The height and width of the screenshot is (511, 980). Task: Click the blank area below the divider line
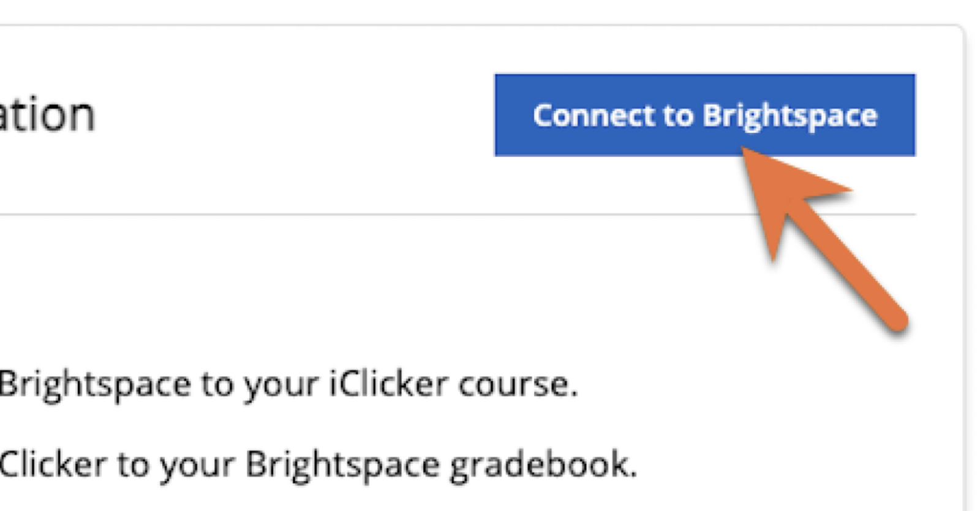point(367,288)
